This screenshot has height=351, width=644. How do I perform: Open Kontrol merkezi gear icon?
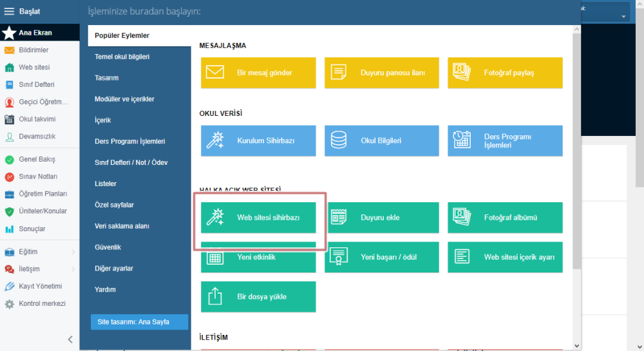point(9,304)
